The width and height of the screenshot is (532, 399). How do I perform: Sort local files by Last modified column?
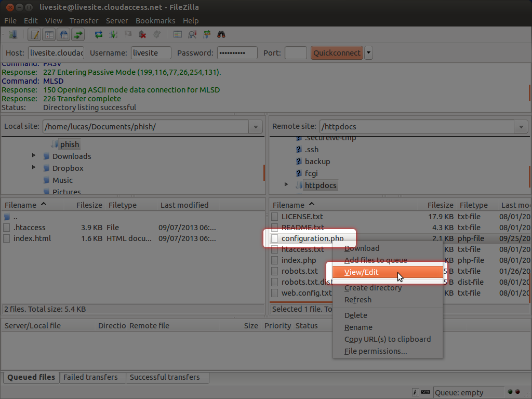point(184,205)
